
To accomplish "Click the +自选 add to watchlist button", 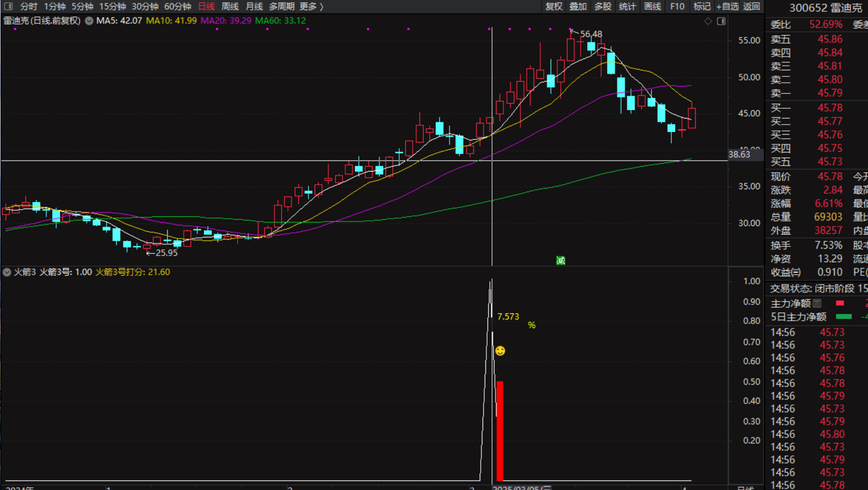I will (x=727, y=6).
